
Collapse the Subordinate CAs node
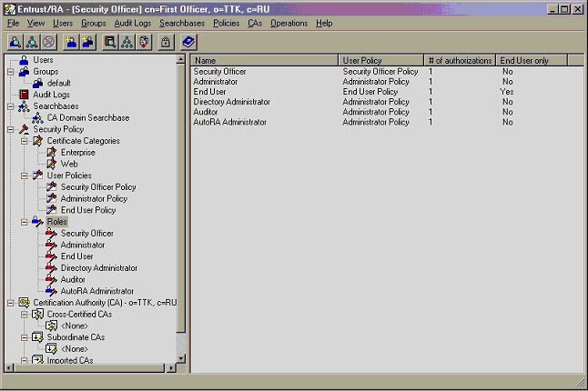pos(25,337)
